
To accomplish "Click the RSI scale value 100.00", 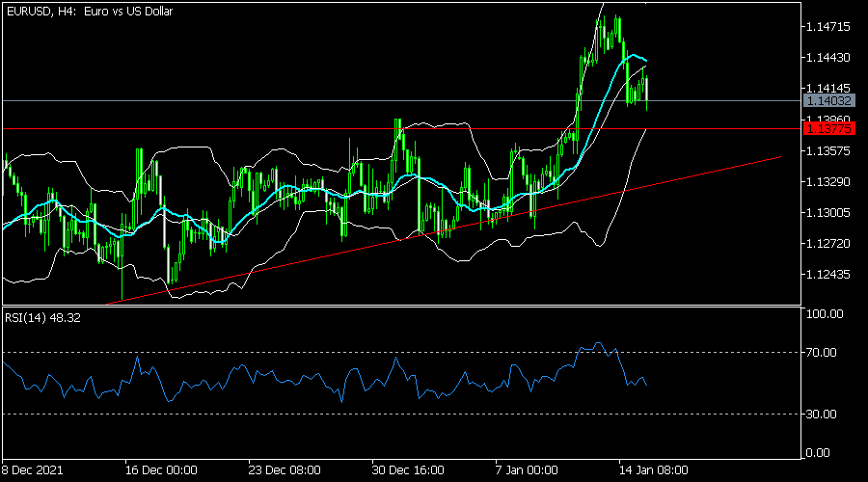I will [825, 313].
